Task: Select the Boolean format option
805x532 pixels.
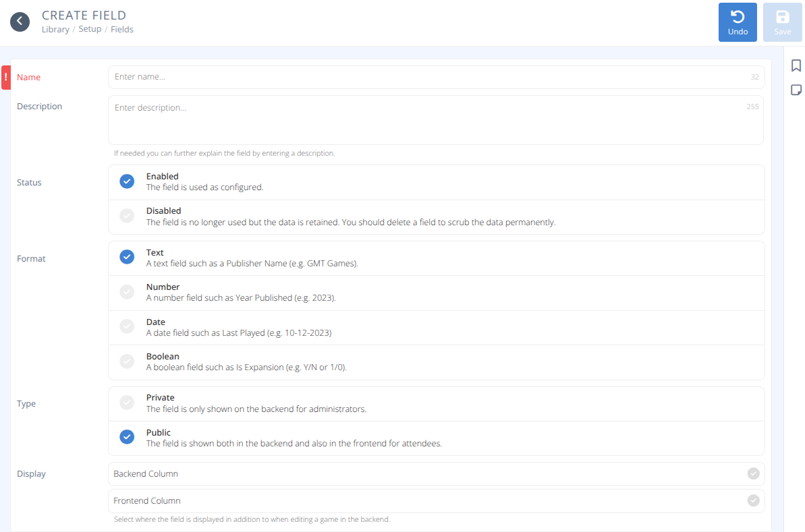Action: tap(127, 361)
